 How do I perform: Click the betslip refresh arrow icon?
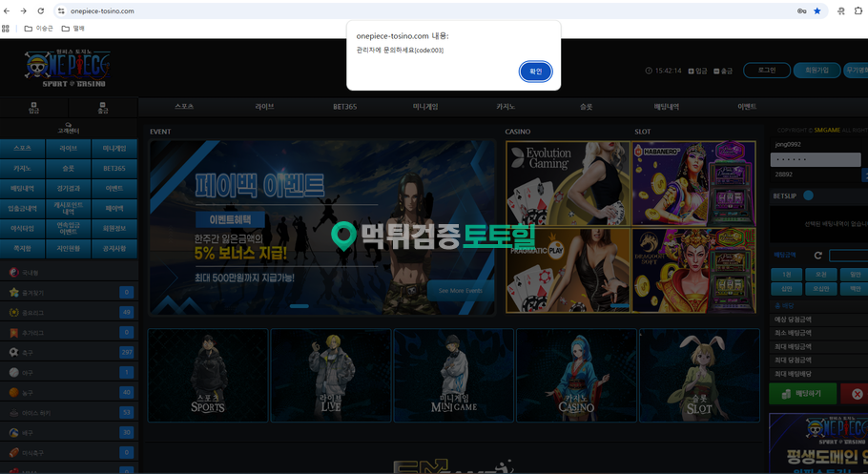(817, 256)
